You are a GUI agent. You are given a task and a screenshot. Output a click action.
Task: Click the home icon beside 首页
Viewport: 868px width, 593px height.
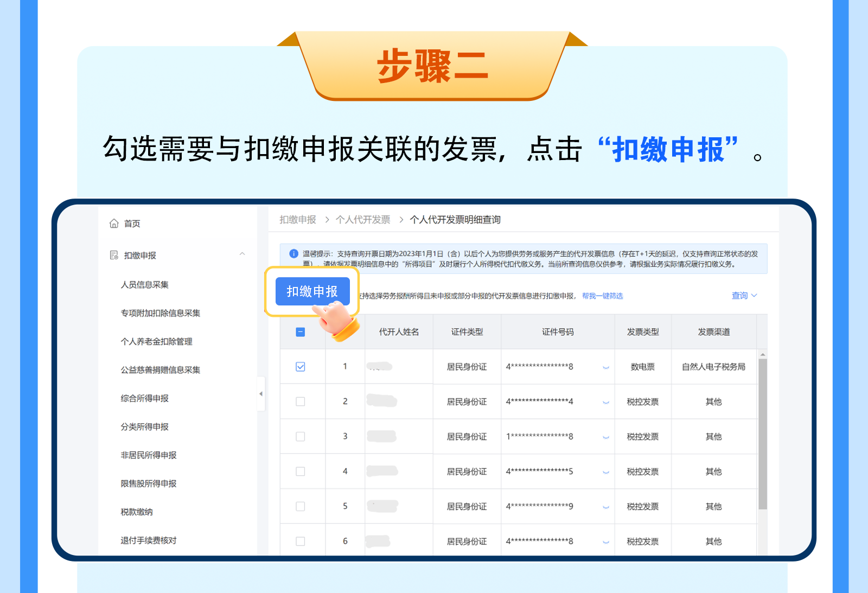point(114,224)
